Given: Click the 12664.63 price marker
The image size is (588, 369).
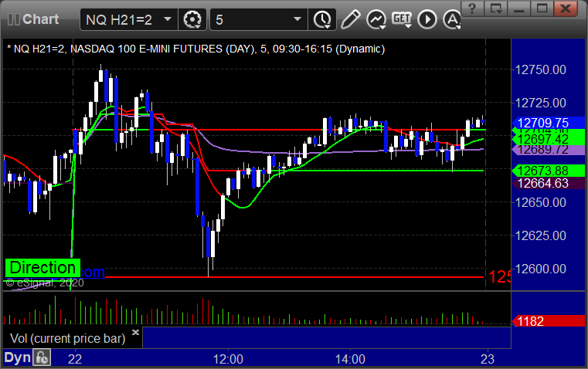Looking at the screenshot, I should click(x=549, y=183).
